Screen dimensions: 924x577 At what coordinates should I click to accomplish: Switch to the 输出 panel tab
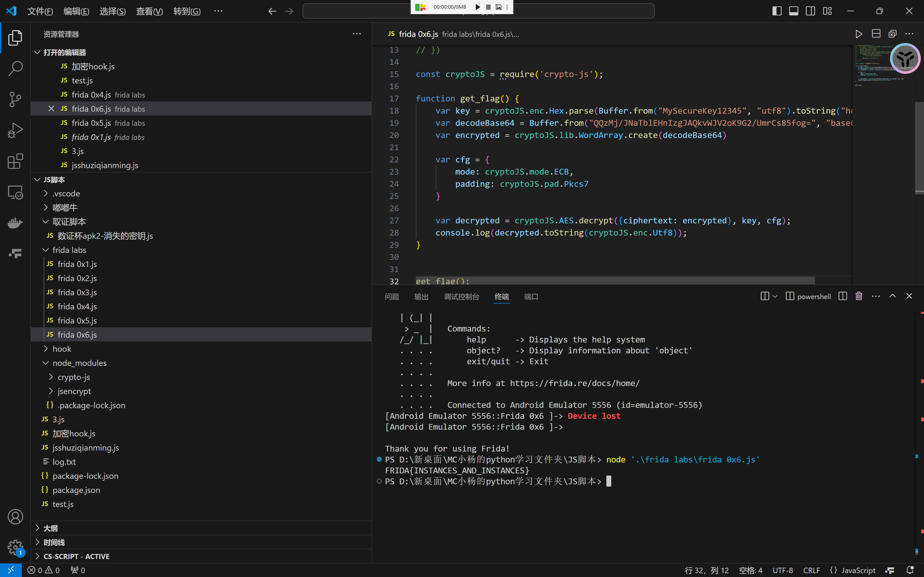tap(421, 297)
